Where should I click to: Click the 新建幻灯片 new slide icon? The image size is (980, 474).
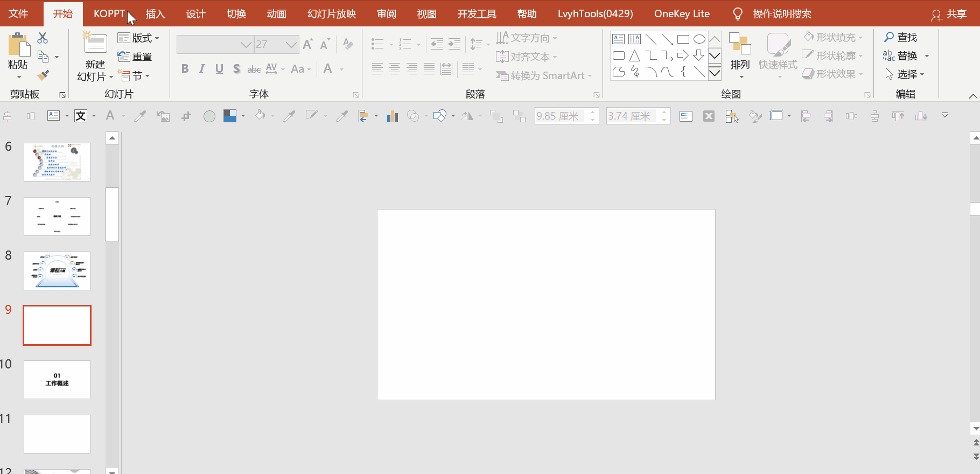coord(95,44)
